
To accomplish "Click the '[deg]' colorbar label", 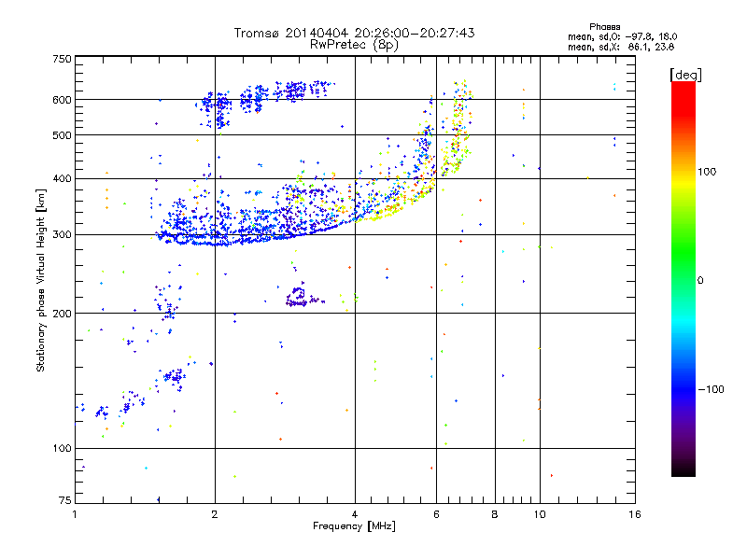I will pos(685,75).
